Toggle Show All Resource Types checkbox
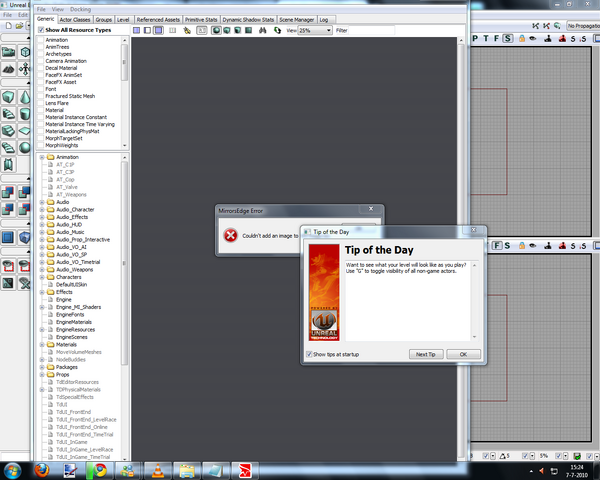The width and height of the screenshot is (600, 480). (x=41, y=30)
